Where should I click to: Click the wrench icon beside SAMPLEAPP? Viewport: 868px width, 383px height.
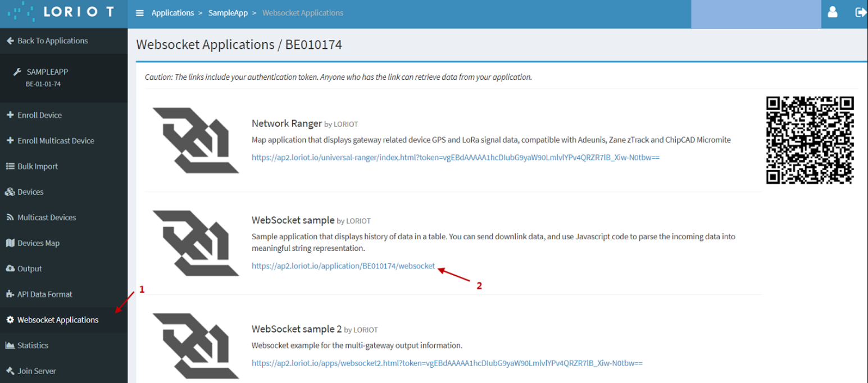pyautogui.click(x=17, y=72)
